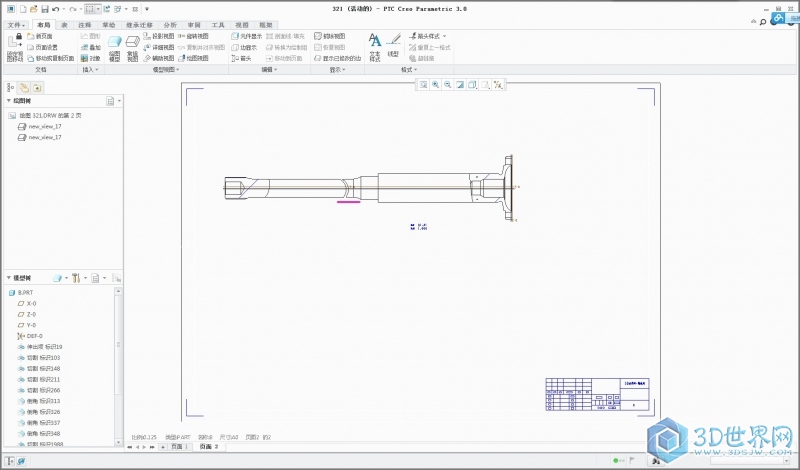The height and width of the screenshot is (470, 800).
Task: Go to the first sheet arrow
Action: 130,447
